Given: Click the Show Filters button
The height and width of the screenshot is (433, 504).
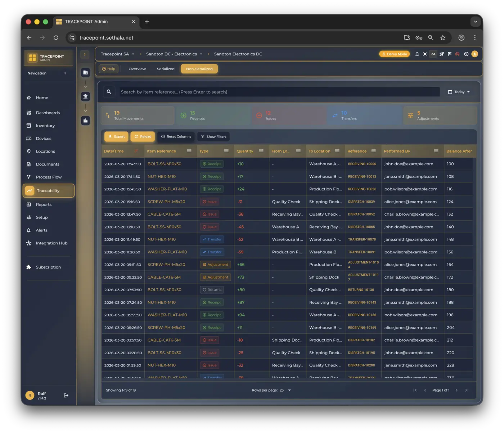Looking at the screenshot, I should click(213, 136).
